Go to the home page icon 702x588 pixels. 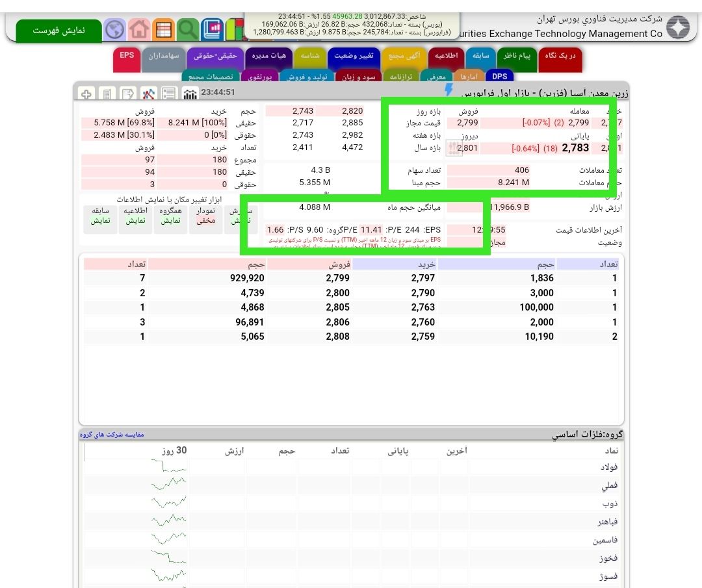pos(139,29)
